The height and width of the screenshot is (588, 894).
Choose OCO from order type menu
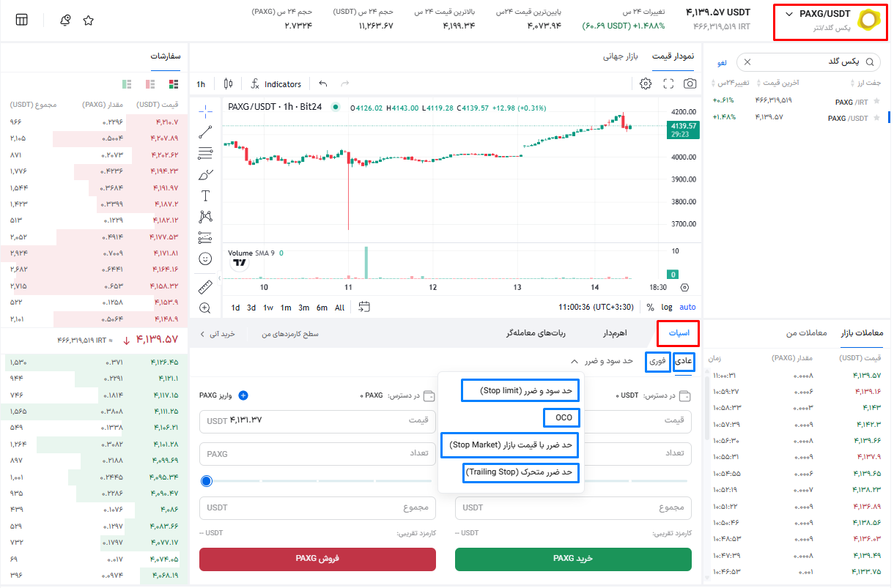[563, 418]
